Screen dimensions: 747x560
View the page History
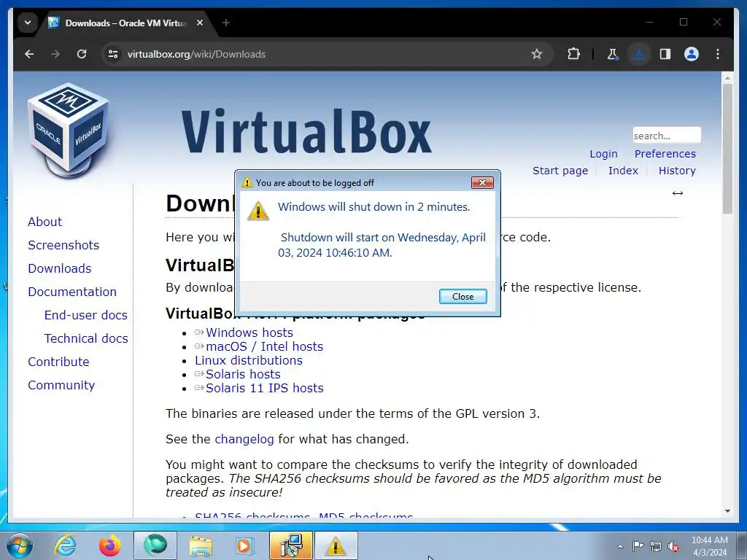[x=677, y=171]
